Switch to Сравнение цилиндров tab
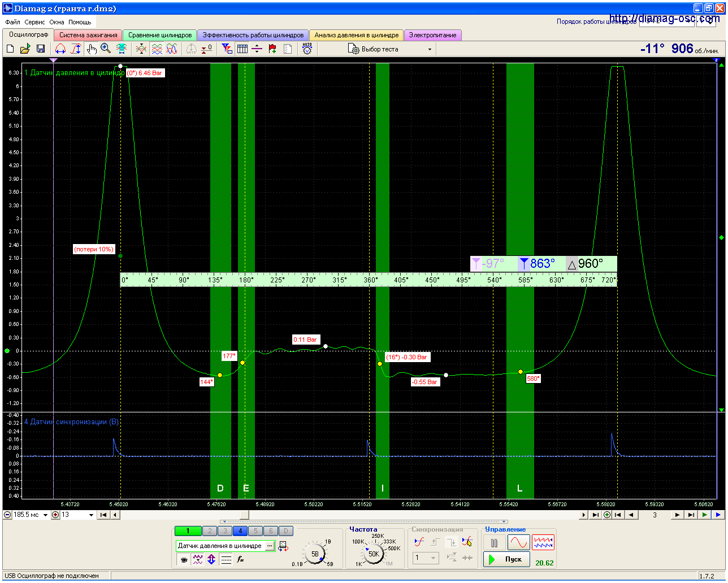Image resolution: width=728 pixels, height=583 pixels. click(x=160, y=35)
